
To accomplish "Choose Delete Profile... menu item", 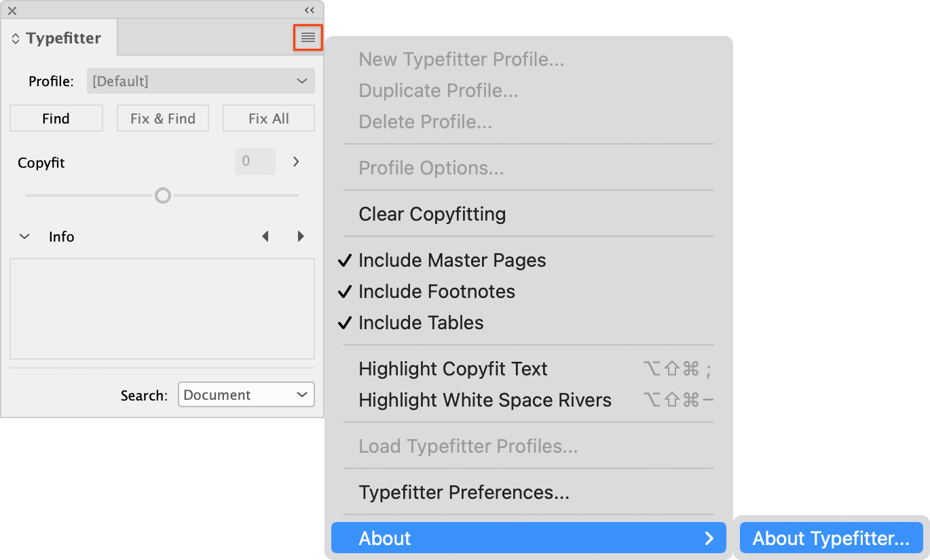I will (x=529, y=122).
